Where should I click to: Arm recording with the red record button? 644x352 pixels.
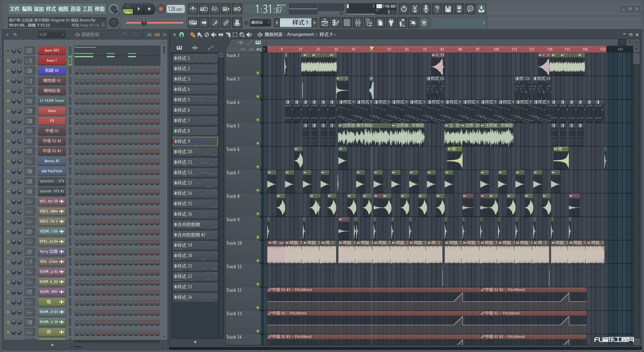point(161,9)
